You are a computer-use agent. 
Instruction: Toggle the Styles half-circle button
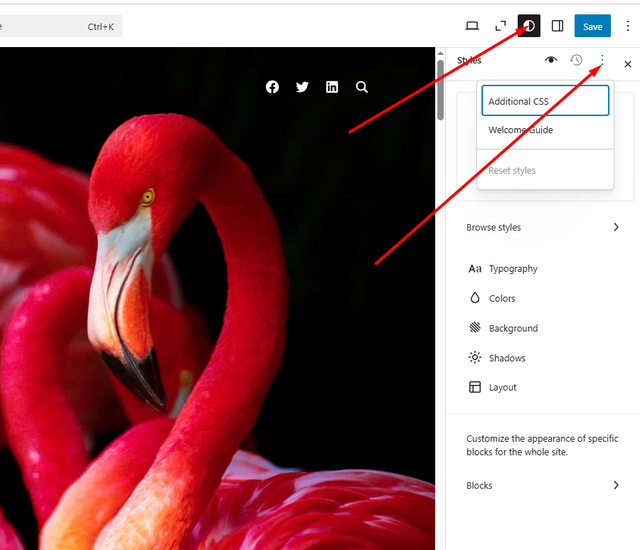[x=529, y=26]
